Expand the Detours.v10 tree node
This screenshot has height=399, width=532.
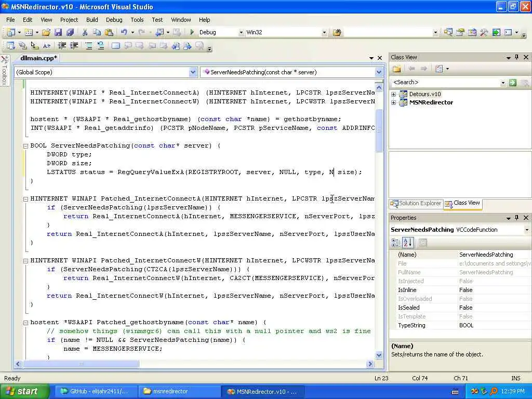point(394,95)
